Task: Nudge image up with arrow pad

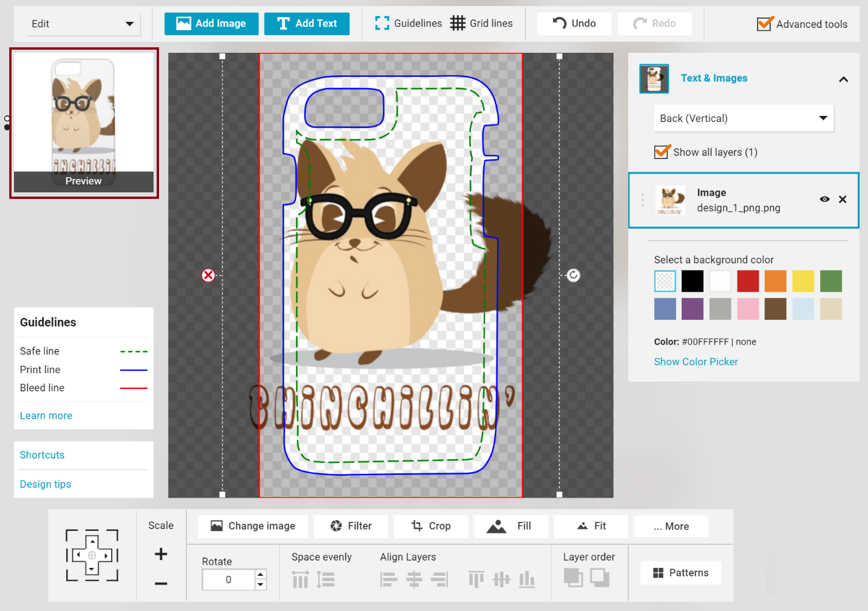Action: 92,542
